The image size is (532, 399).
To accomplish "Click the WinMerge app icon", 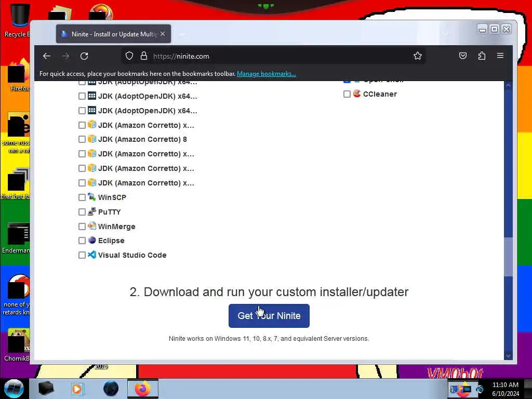I will (92, 225).
